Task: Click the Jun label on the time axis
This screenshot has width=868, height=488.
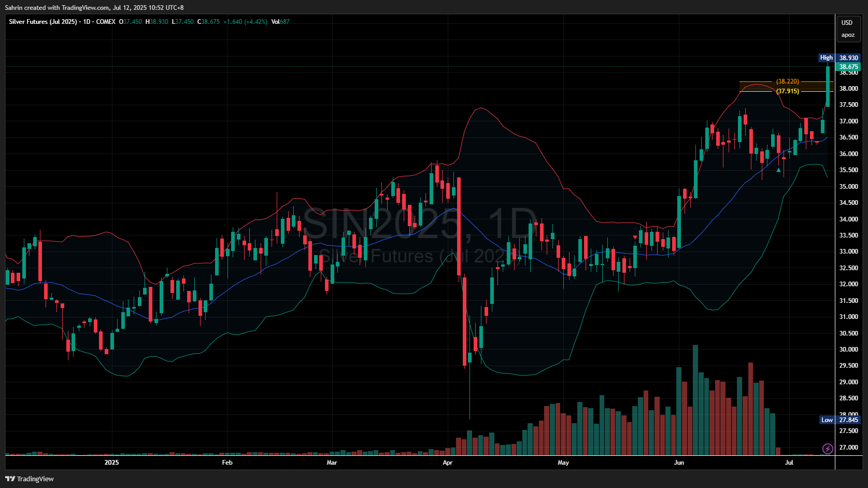Action: (679, 463)
